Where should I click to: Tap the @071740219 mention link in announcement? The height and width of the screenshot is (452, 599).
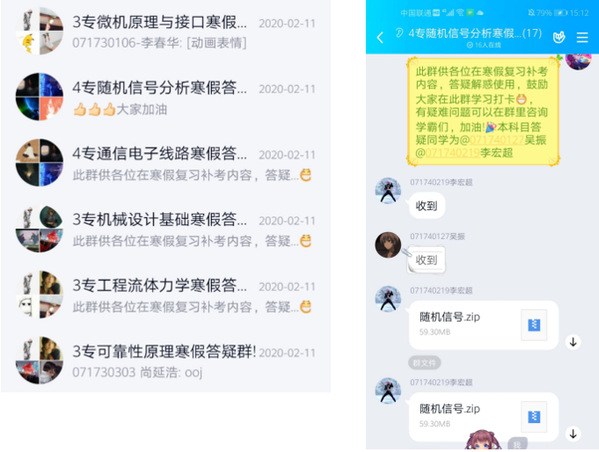click(x=448, y=153)
